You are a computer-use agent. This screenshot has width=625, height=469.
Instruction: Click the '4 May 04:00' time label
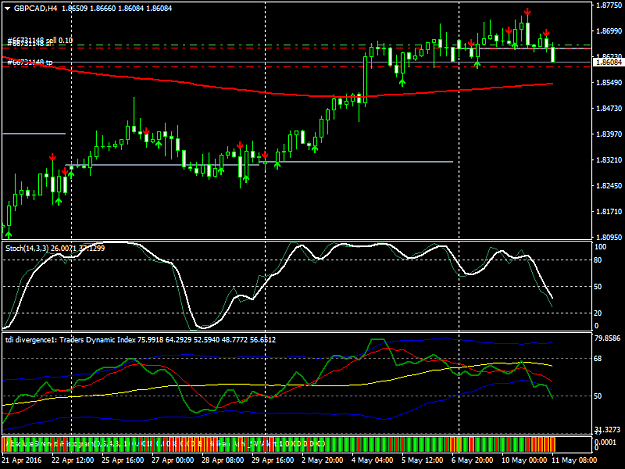tap(372, 460)
